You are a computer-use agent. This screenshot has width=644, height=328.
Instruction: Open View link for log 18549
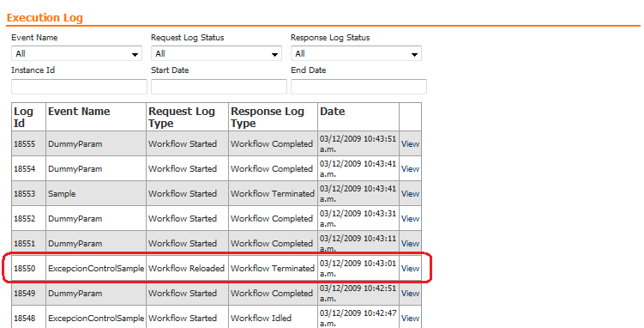(x=410, y=294)
